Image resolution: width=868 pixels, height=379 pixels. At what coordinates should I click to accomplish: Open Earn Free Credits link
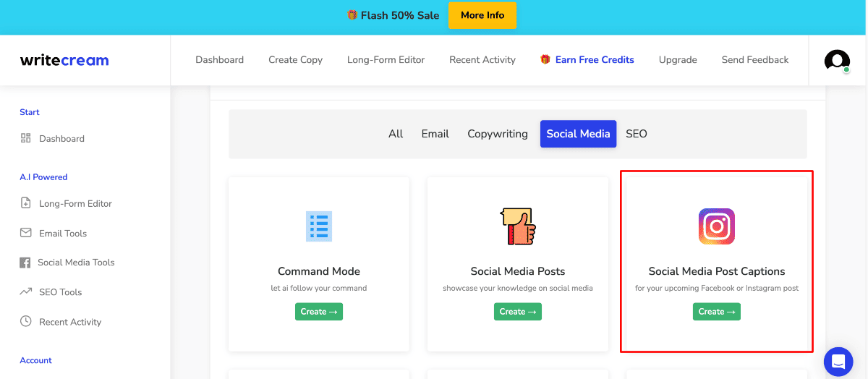pyautogui.click(x=594, y=60)
